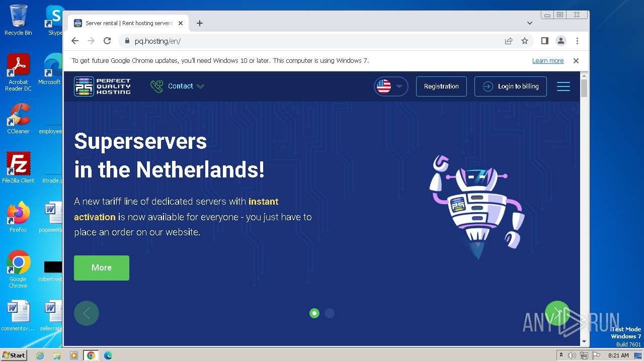This screenshot has width=644, height=362.
Task: Launch Internet Explorer from the taskbar
Action: (40, 355)
